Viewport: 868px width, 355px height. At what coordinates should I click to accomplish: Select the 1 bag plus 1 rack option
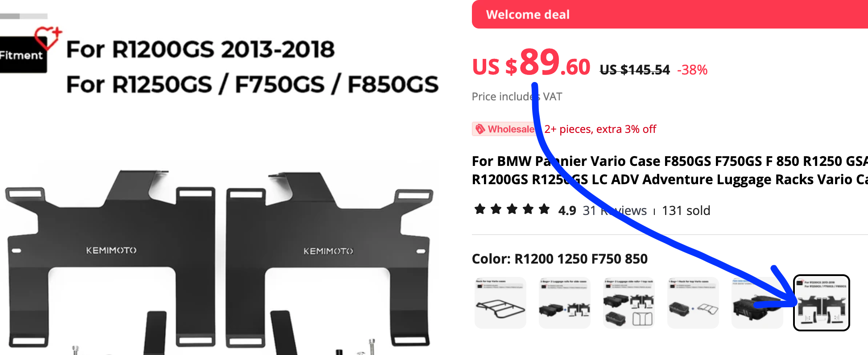pyautogui.click(x=693, y=303)
